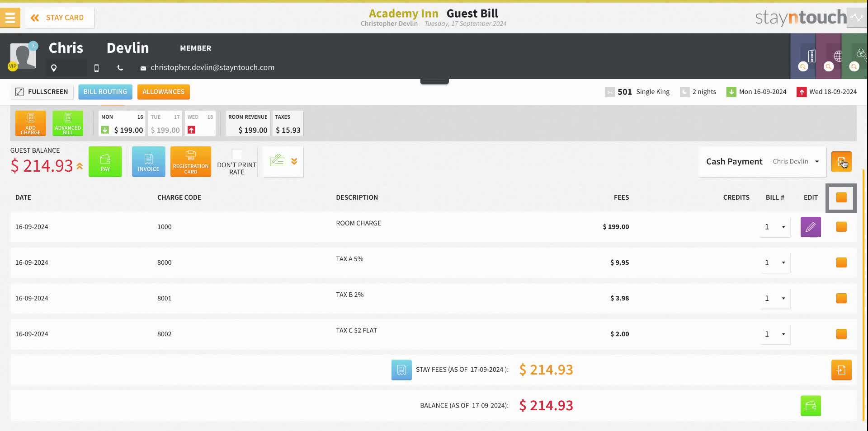Click the Credits column header
This screenshot has width=868, height=431.
pyautogui.click(x=736, y=197)
